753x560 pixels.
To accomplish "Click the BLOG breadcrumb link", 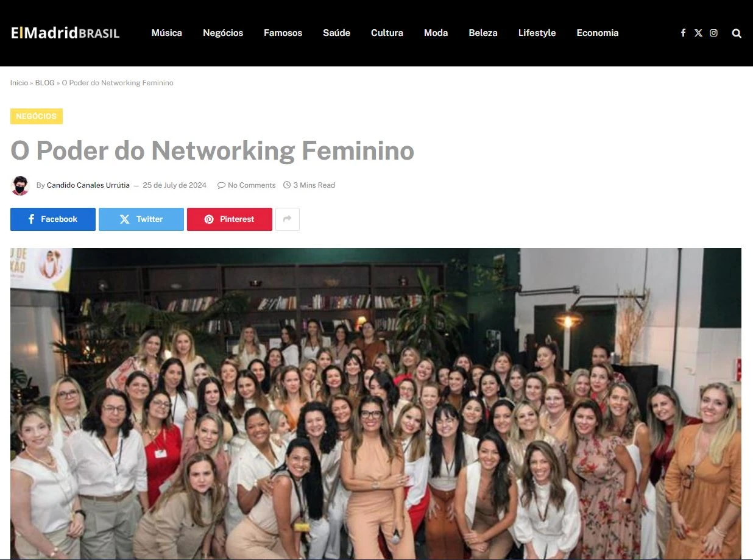I will [45, 83].
